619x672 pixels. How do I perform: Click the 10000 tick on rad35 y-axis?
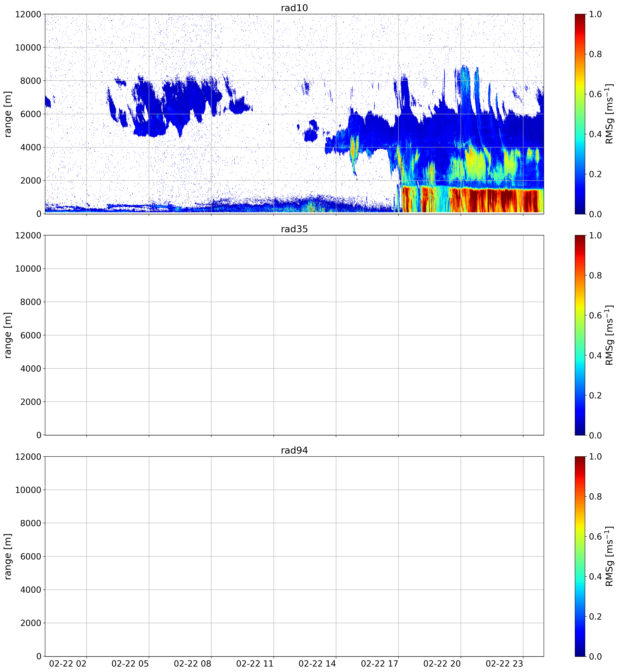(28, 269)
